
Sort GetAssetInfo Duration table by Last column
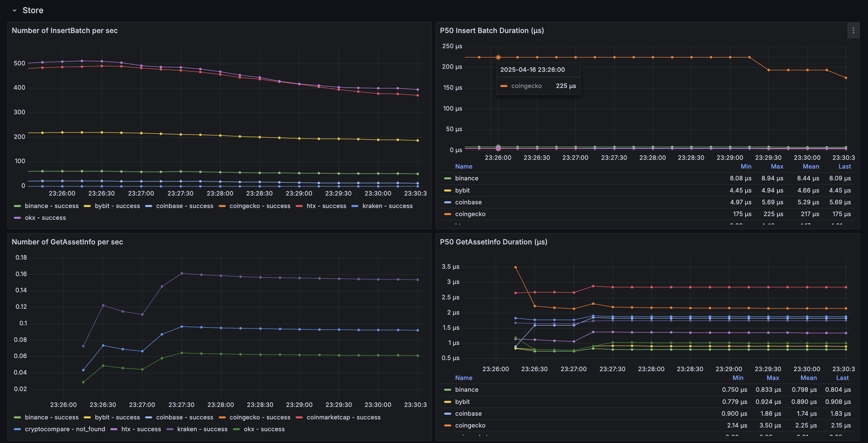tap(842, 378)
